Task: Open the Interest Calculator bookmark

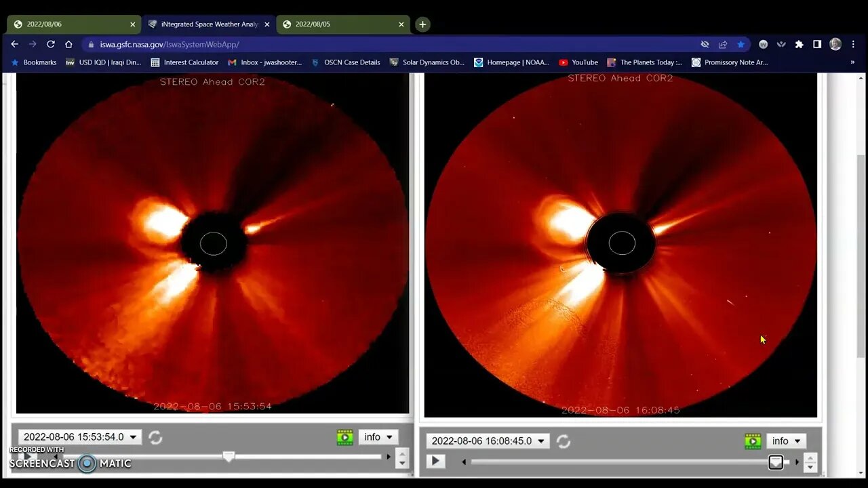Action: (184, 62)
